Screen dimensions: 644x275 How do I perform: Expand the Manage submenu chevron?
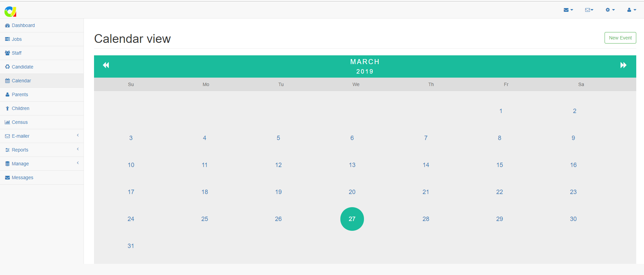point(78,163)
